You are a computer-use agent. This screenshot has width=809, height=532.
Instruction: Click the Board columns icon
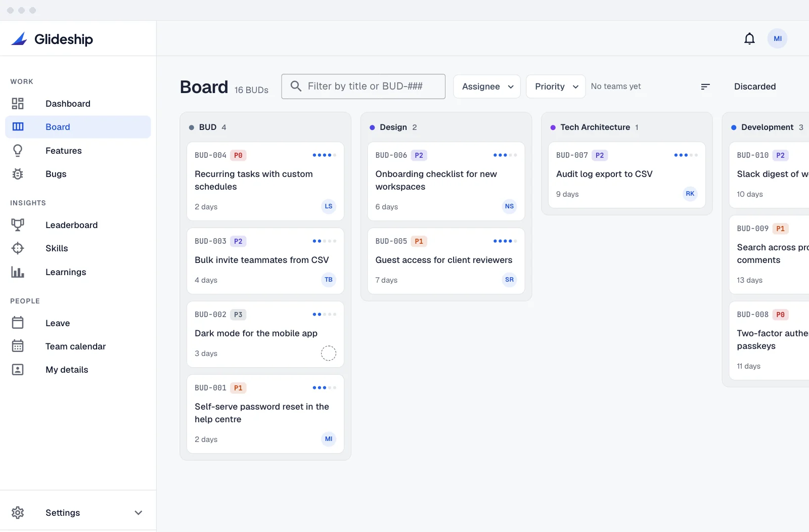[18, 127]
